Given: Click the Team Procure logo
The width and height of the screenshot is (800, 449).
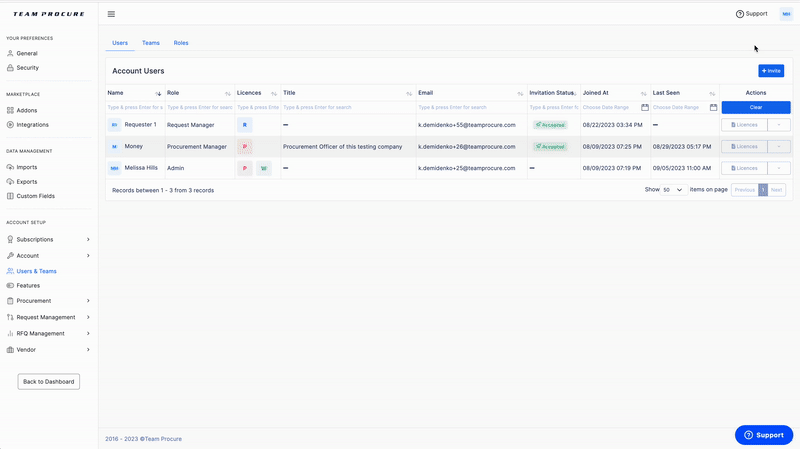Looking at the screenshot, I should tap(48, 14).
